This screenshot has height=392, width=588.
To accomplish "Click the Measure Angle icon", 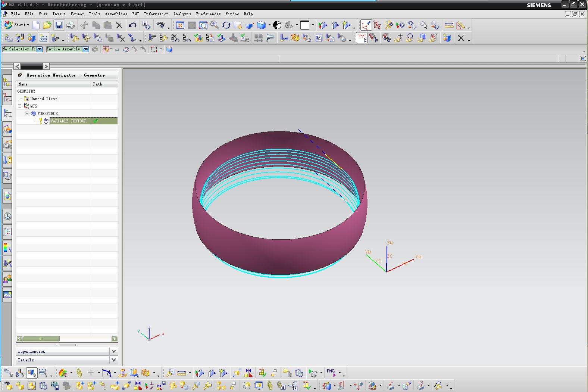I will coord(461,25).
